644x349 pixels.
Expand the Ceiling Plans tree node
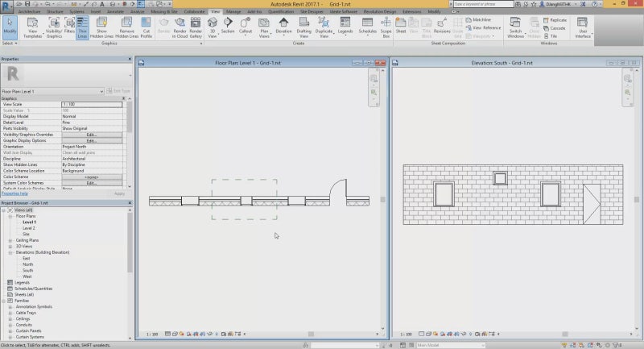[10, 240]
